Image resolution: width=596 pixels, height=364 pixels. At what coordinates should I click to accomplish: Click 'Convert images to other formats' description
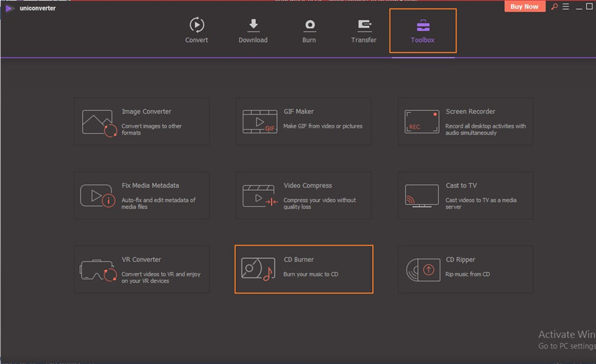coord(151,129)
